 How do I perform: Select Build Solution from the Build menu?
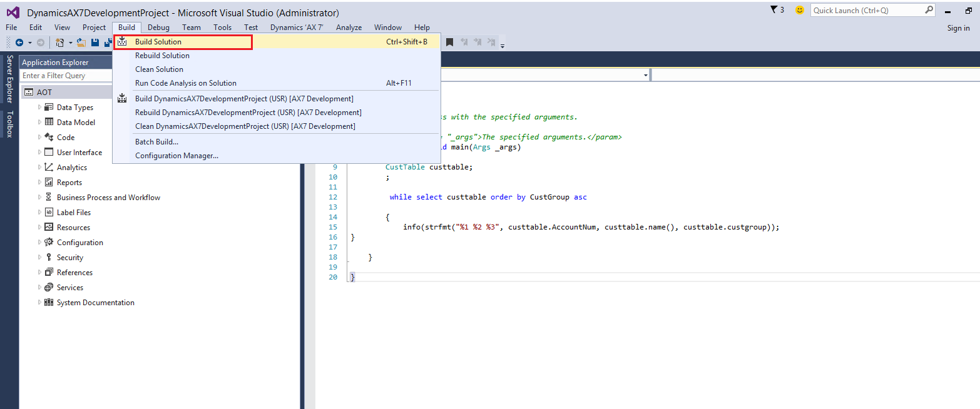(158, 42)
